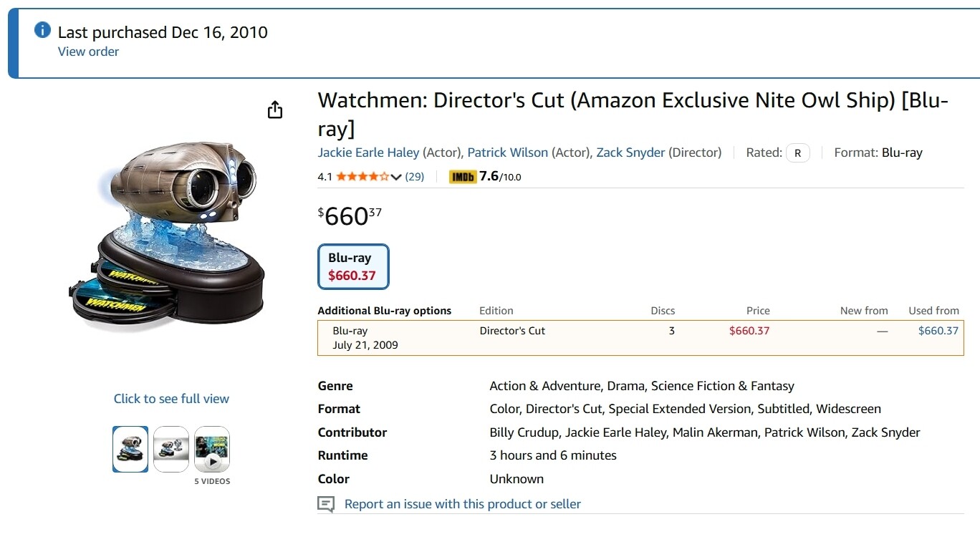
Task: Open Patrick Wilson actor link
Action: [x=507, y=152]
